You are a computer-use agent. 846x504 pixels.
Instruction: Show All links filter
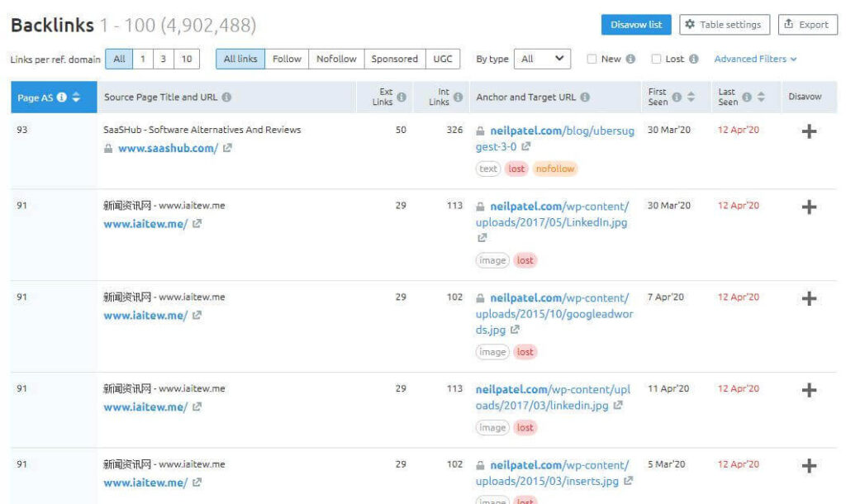click(240, 59)
